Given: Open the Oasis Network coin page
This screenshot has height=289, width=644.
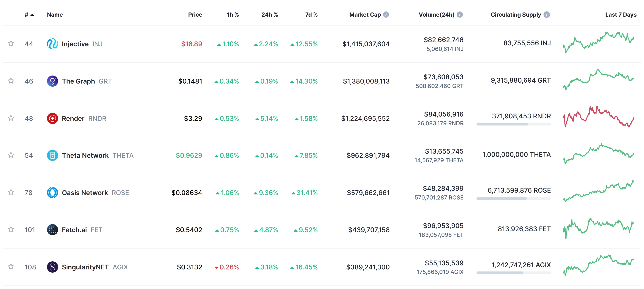Looking at the screenshot, I should (85, 193).
